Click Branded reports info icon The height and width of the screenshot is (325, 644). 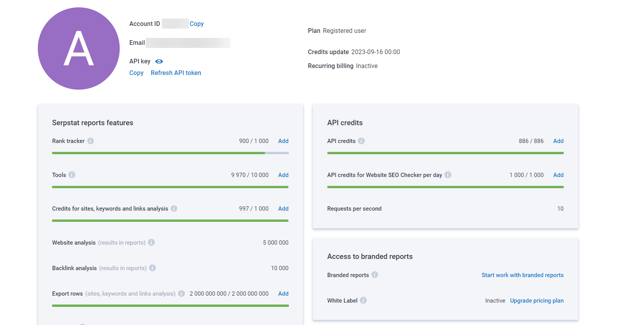375,275
